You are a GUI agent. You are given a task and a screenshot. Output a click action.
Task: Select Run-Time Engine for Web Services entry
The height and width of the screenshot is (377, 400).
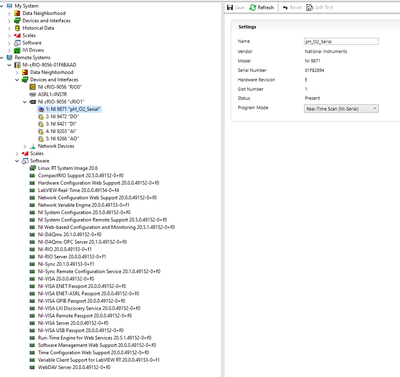(x=95, y=338)
